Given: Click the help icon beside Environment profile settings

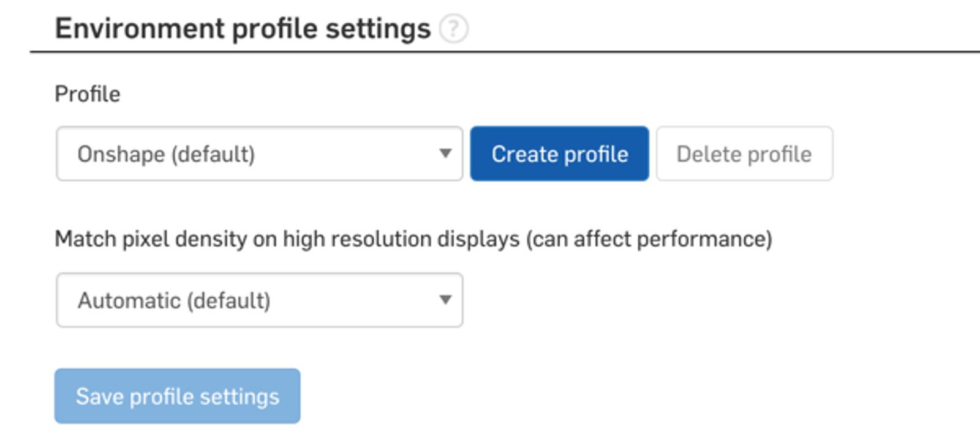Looking at the screenshot, I should click(454, 29).
